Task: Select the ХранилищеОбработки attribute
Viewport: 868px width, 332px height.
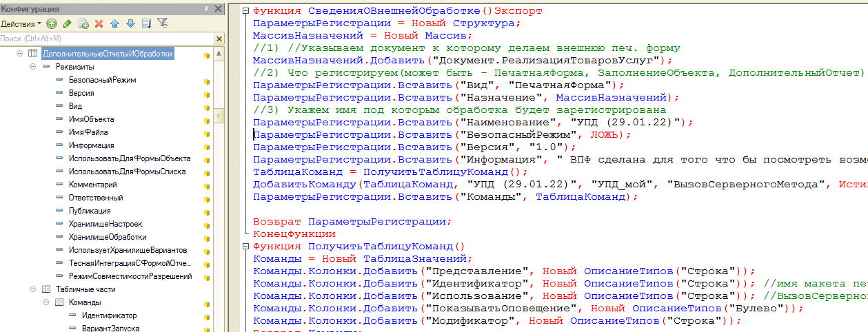Action: pyautogui.click(x=98, y=237)
